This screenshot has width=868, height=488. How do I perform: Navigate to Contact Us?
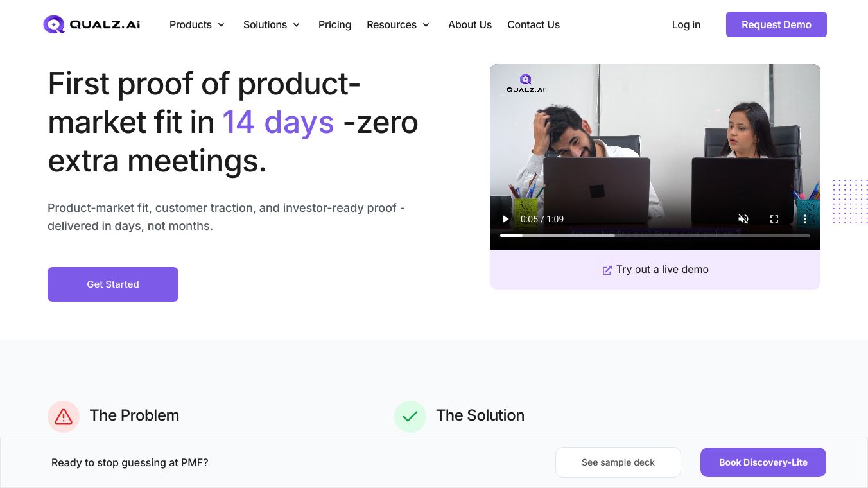(534, 24)
